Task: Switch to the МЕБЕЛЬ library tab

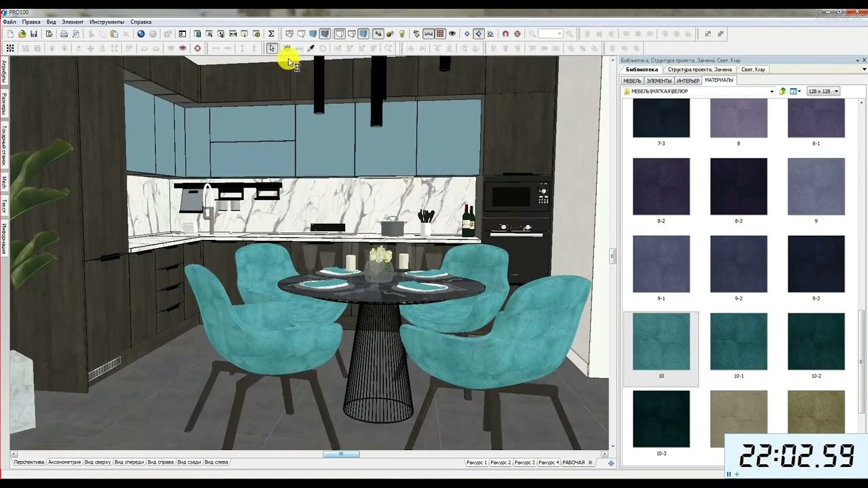Action: [x=632, y=81]
